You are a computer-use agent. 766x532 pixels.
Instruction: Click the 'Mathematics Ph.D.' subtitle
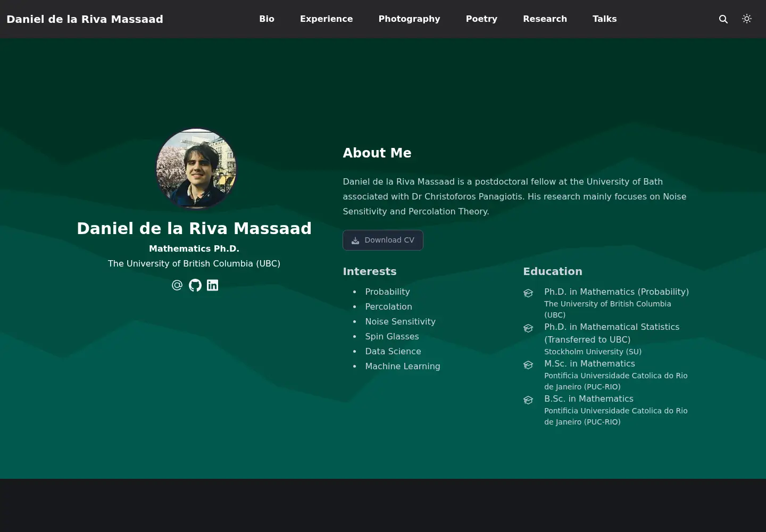coord(194,248)
